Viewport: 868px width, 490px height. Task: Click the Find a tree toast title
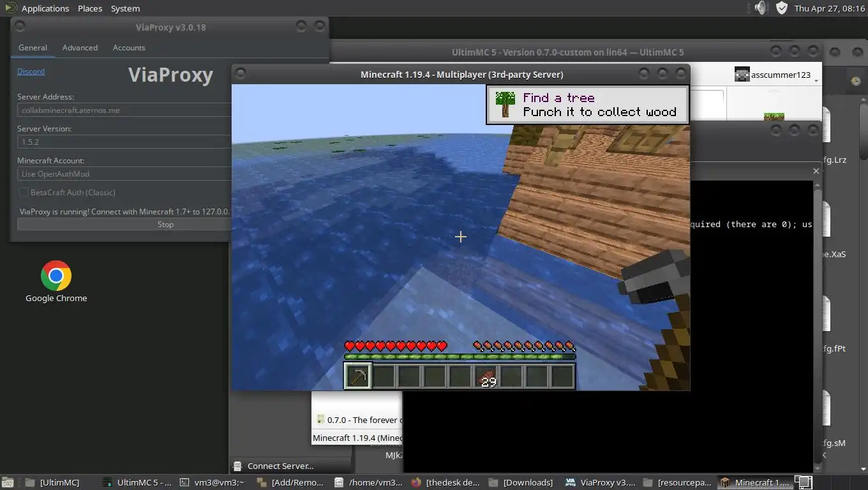pos(558,98)
